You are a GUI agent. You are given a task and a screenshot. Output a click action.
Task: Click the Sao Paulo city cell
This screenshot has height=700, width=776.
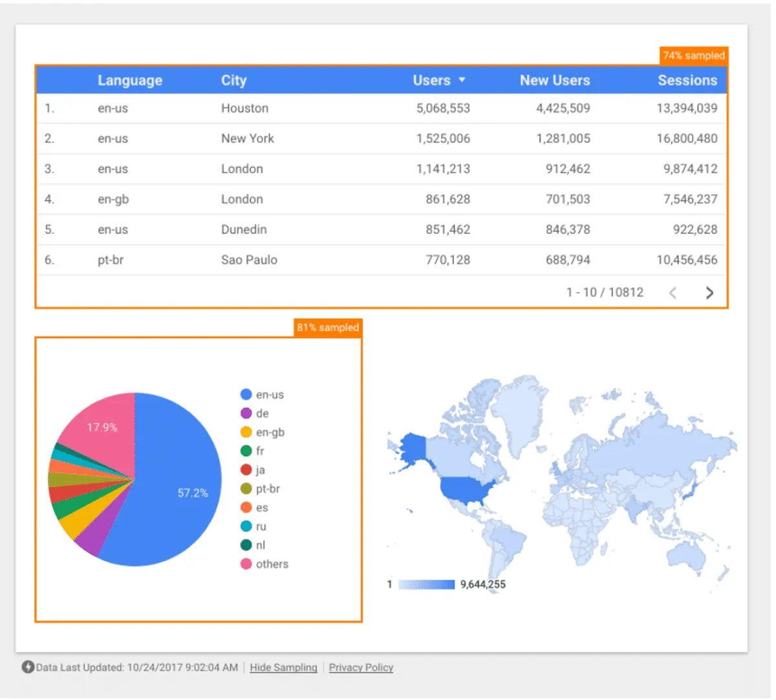pyautogui.click(x=249, y=260)
